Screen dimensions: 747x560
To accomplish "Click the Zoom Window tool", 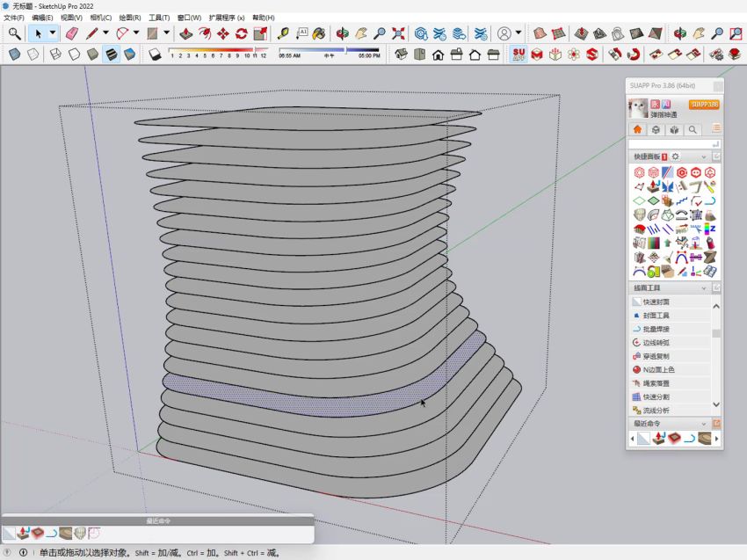I will pos(736,33).
